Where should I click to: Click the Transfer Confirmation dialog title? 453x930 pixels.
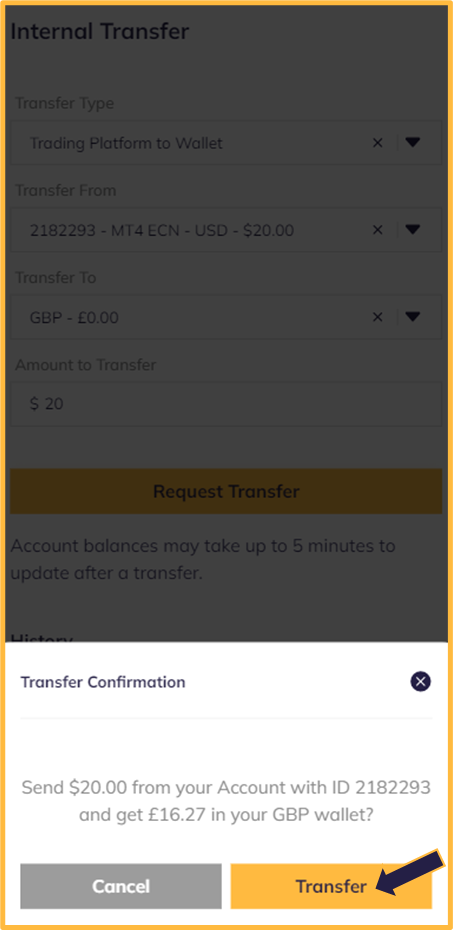[103, 682]
